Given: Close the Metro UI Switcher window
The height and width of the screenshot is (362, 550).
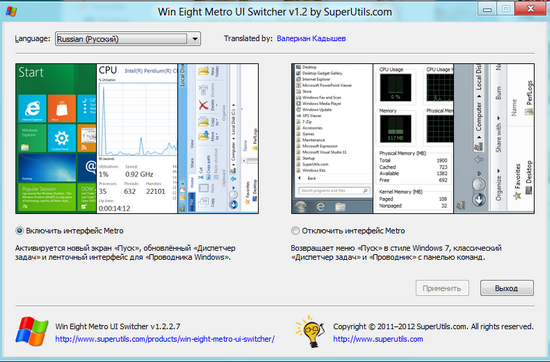Looking at the screenshot, I should point(530,9).
